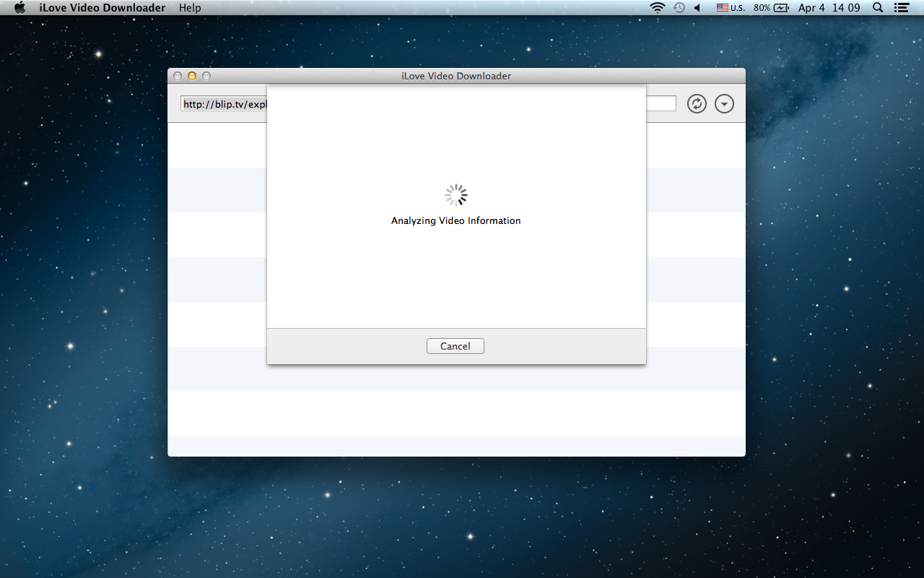Open the Help menu
This screenshot has height=578, width=924.
click(x=190, y=8)
